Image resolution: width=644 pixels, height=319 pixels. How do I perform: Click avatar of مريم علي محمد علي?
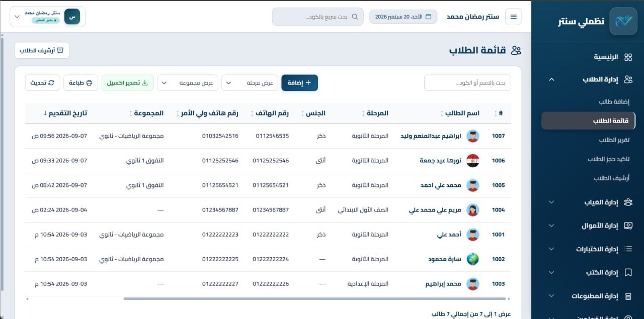(472, 210)
